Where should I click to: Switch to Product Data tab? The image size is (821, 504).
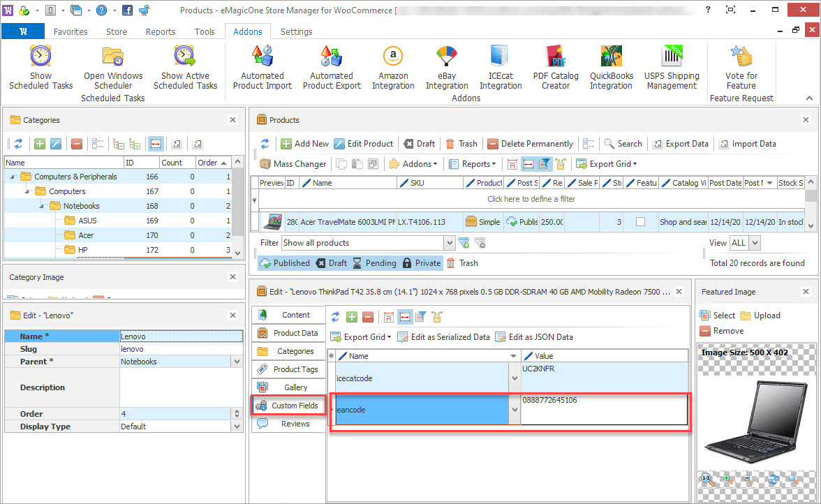[x=288, y=333]
